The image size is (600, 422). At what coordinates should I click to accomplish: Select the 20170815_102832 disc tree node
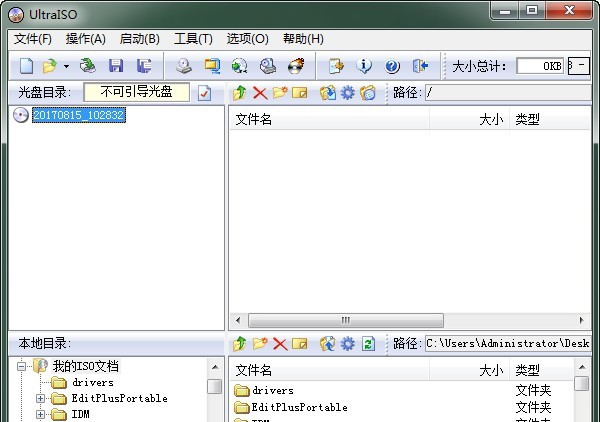coord(79,115)
